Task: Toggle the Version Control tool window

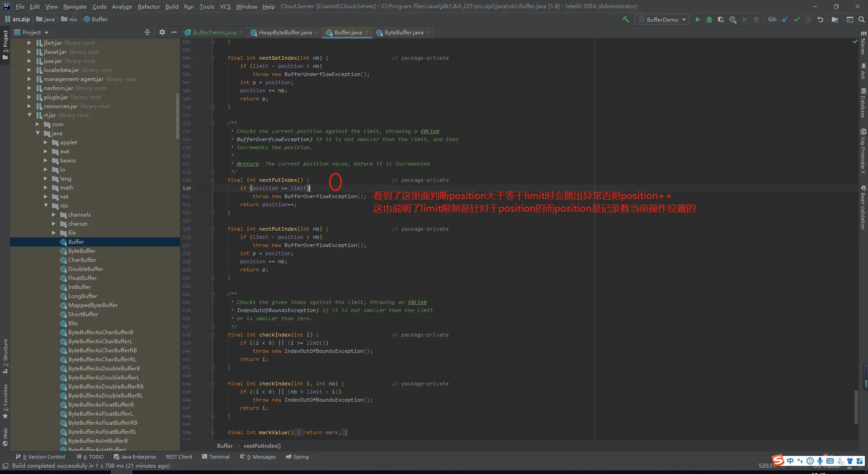Action: tap(41, 457)
